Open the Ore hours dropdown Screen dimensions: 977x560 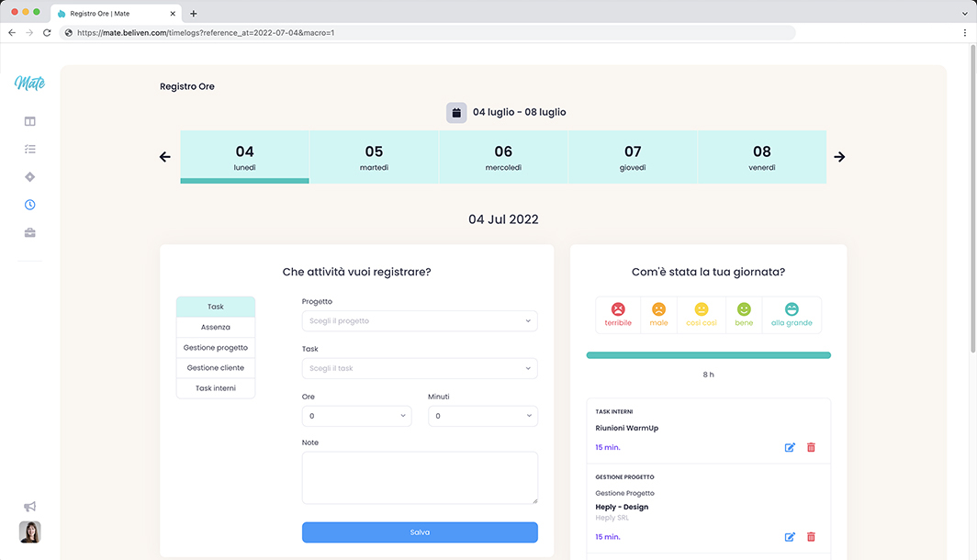(356, 416)
